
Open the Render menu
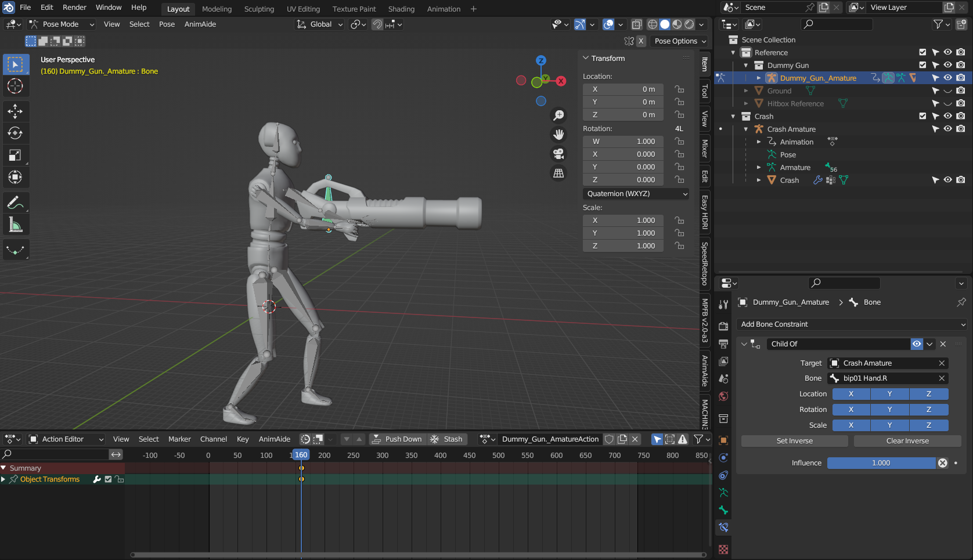[x=74, y=8]
